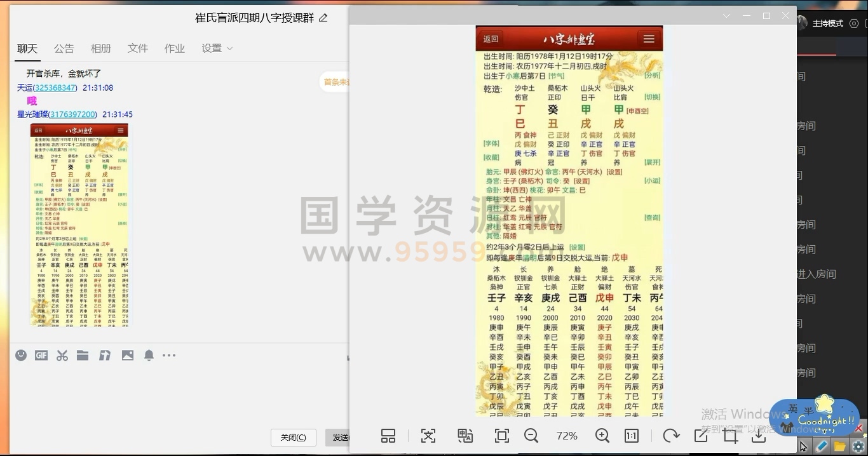The image size is (868, 456).
Task: Click the host avatar beside 主持模式
Action: click(x=801, y=23)
